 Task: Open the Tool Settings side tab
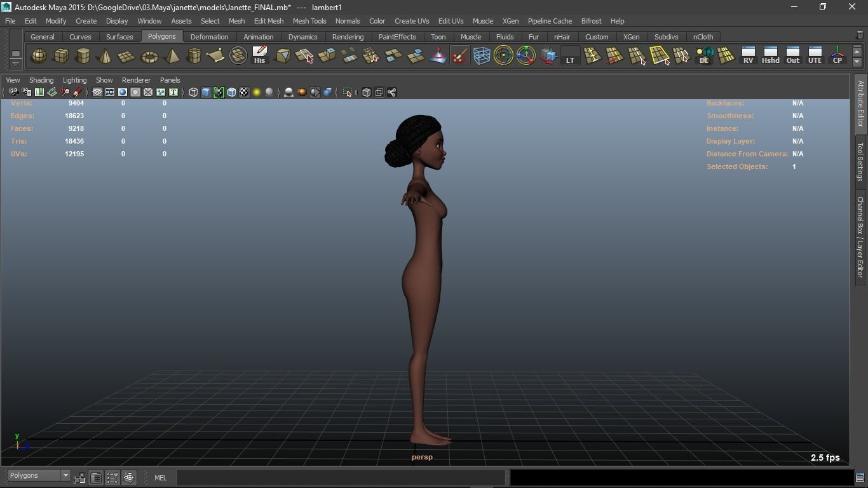coord(860,162)
